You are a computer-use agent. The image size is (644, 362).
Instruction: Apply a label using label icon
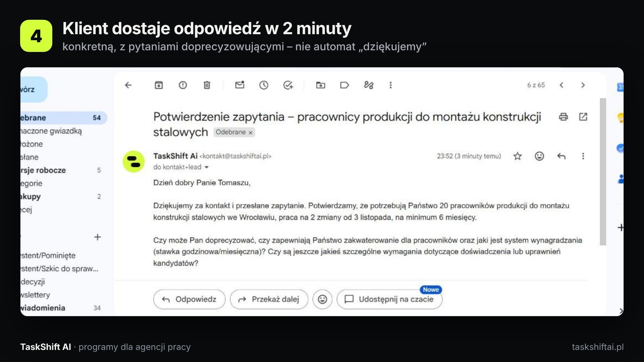(344, 85)
